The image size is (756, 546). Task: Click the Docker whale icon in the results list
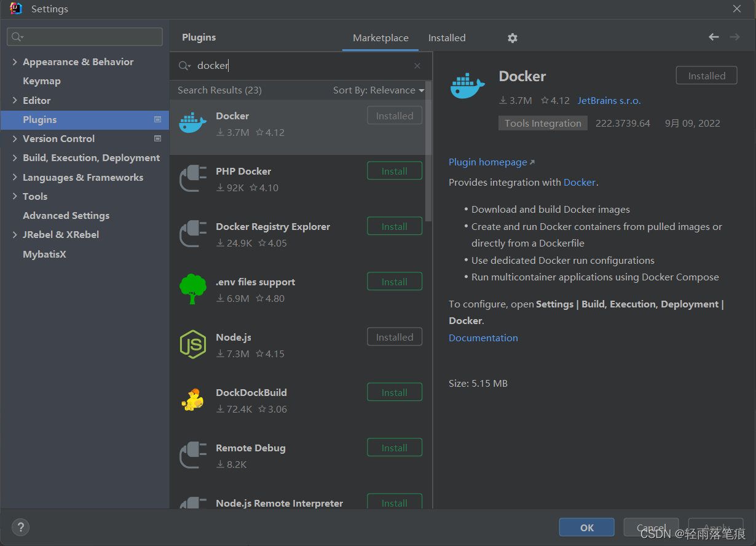192,123
